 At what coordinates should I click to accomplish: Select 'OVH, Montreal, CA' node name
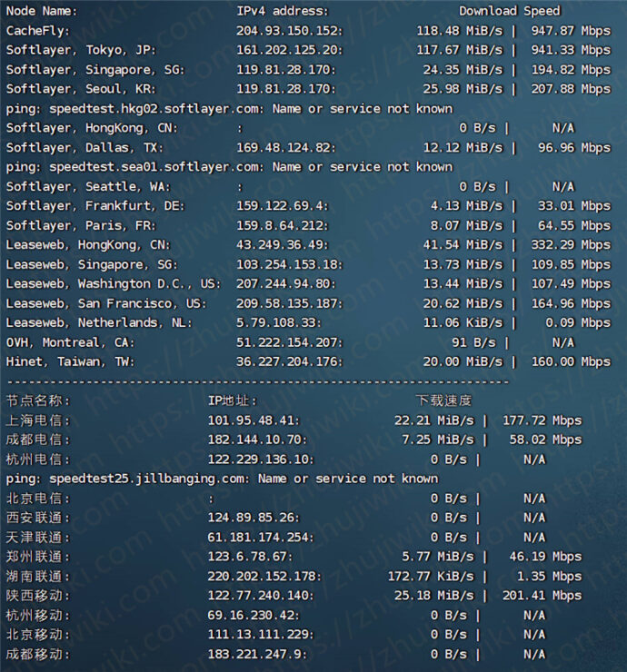pos(70,343)
